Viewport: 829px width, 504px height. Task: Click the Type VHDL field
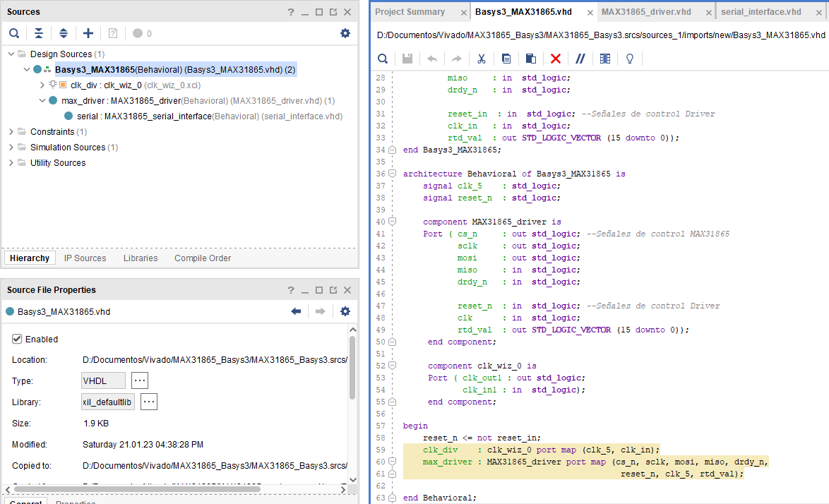coord(103,380)
